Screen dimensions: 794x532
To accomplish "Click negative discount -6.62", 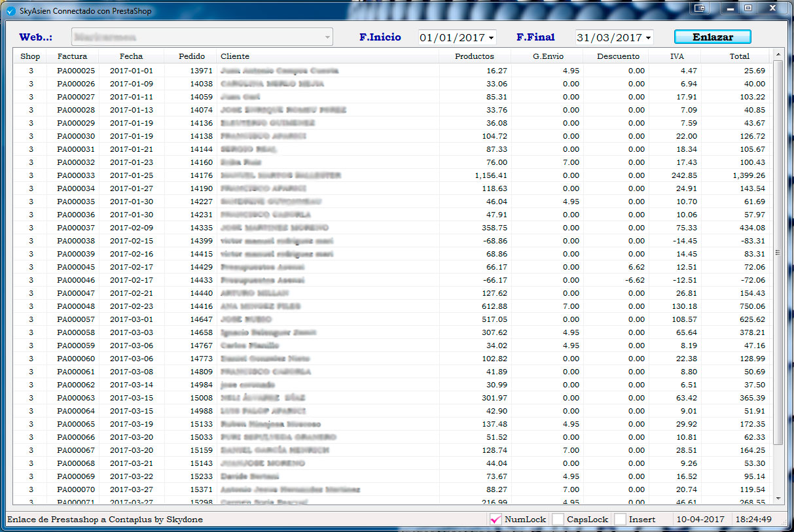I will pos(634,280).
